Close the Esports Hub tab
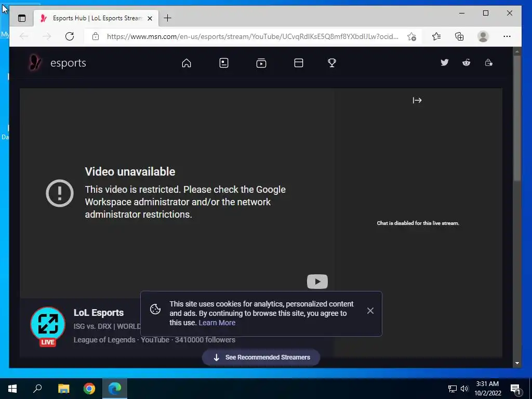This screenshot has width=532, height=399. click(150, 18)
